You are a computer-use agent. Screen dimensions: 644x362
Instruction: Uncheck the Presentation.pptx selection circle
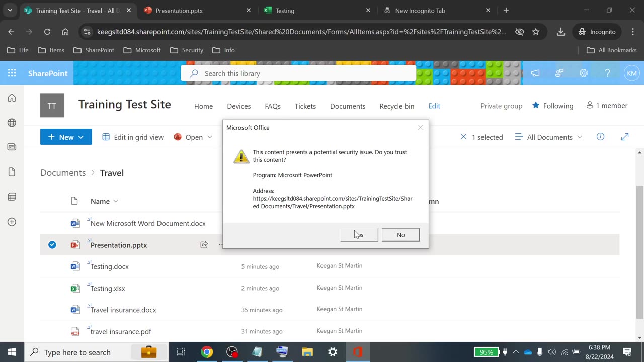[52, 245]
